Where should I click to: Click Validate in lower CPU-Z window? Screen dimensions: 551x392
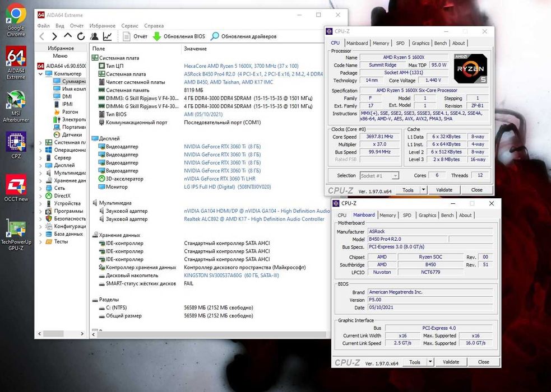click(451, 362)
